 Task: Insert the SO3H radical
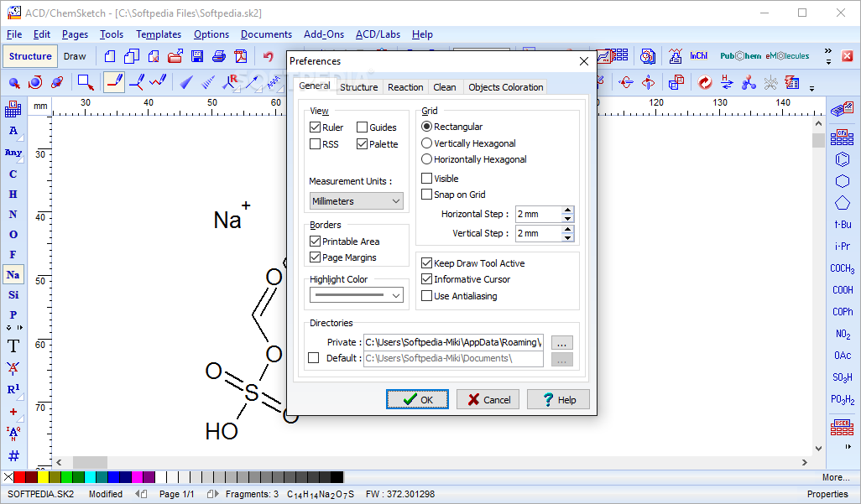coord(843,377)
